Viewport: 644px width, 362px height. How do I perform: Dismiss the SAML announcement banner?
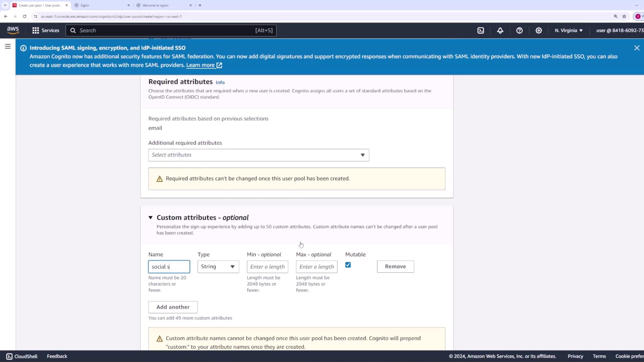(637, 48)
